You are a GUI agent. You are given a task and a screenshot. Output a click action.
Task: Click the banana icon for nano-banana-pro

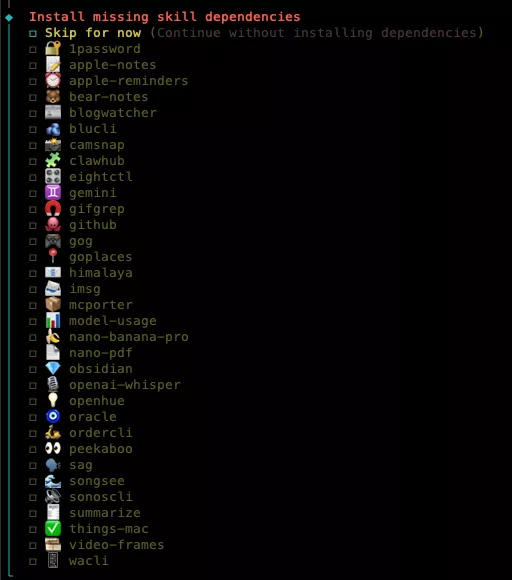pyautogui.click(x=53, y=337)
